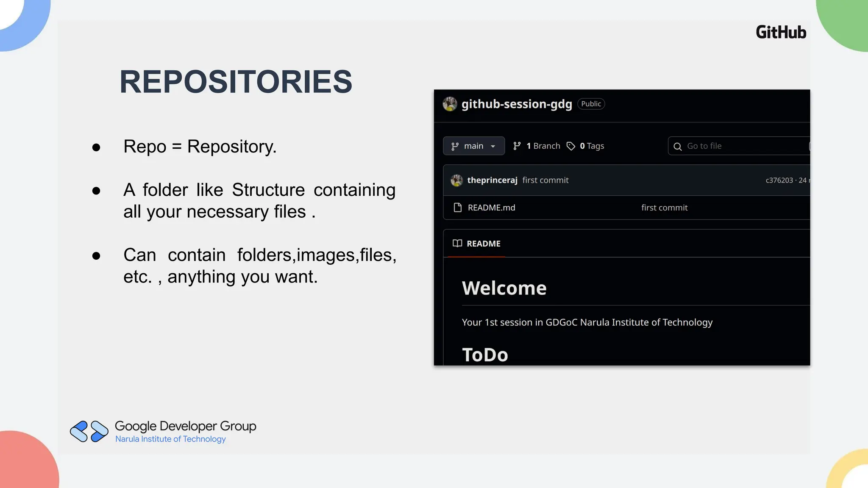This screenshot has width=868, height=488.
Task: Open the first commit message beside theprinceraj
Action: [545, 180]
